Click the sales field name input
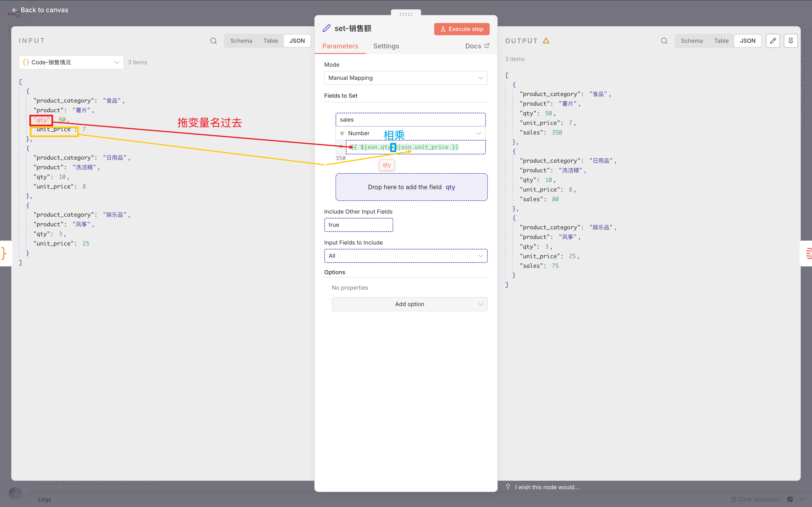Viewport: 812px width, 507px height. pos(410,120)
